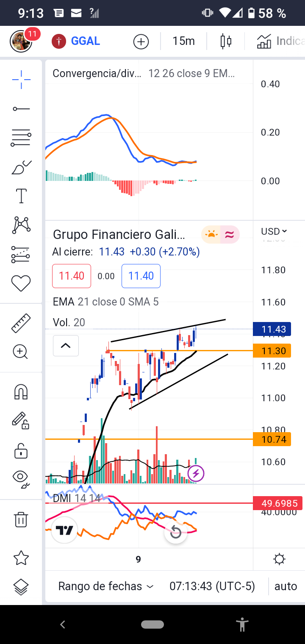Select the EMA 21 close 0 SMA 5 legend
305x644 pixels.
(105, 302)
